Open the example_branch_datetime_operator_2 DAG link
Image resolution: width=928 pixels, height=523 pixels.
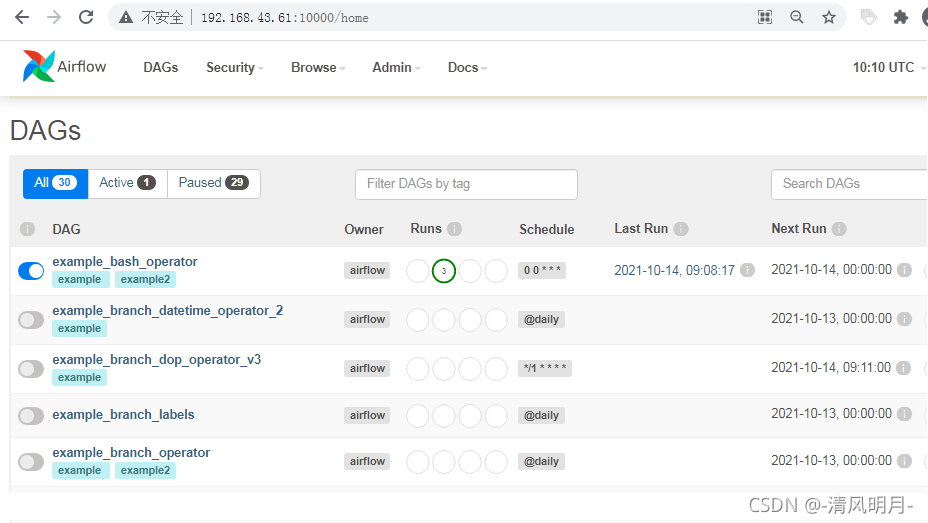coord(167,311)
